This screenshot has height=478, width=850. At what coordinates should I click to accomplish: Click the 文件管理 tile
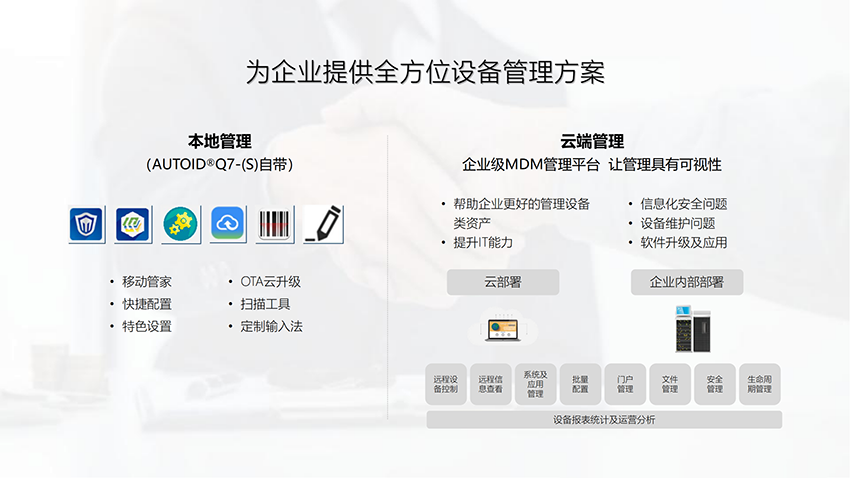pyautogui.click(x=670, y=384)
